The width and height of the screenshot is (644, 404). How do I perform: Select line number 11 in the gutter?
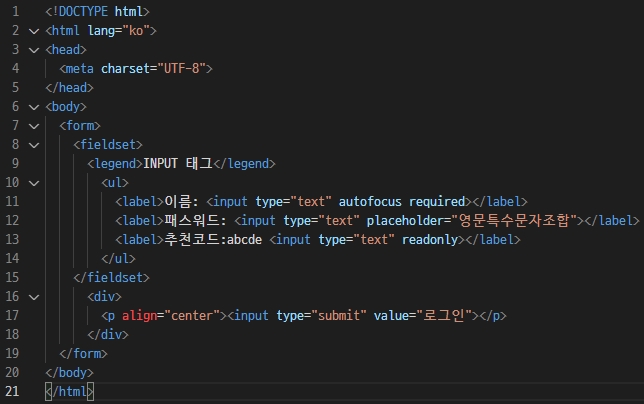coord(12,201)
